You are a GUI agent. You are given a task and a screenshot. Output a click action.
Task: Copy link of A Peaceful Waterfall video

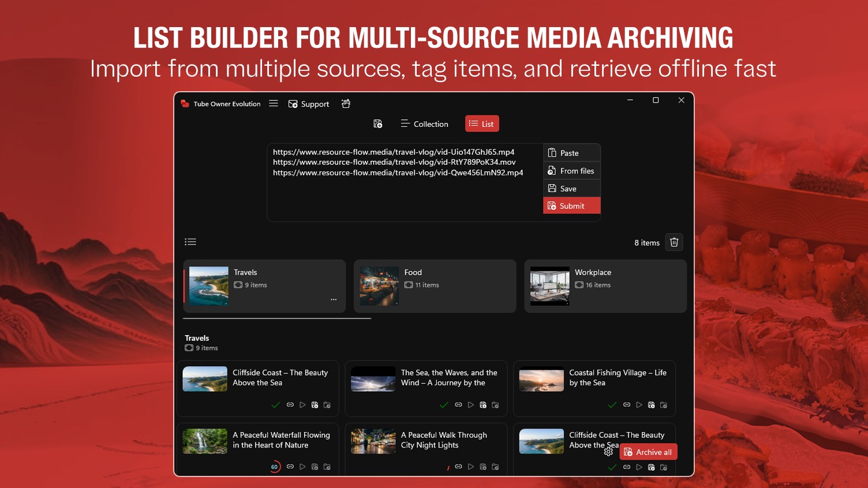pyautogui.click(x=290, y=467)
